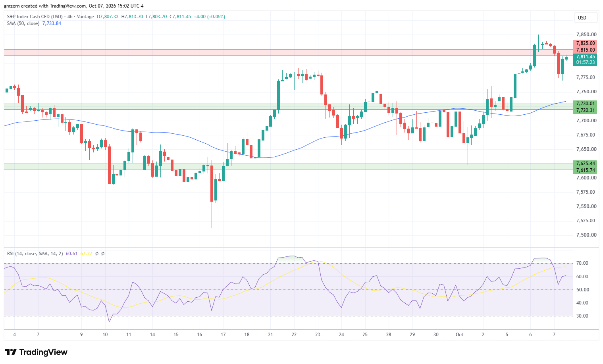
Task: Click the RSI (14, close, SMA, 14, 2) legend
Action: (35, 253)
